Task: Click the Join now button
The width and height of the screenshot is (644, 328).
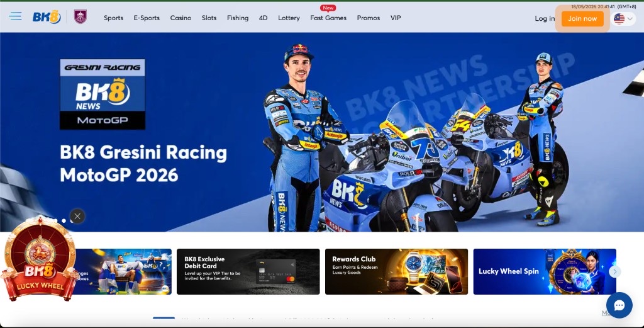Action: [582, 18]
